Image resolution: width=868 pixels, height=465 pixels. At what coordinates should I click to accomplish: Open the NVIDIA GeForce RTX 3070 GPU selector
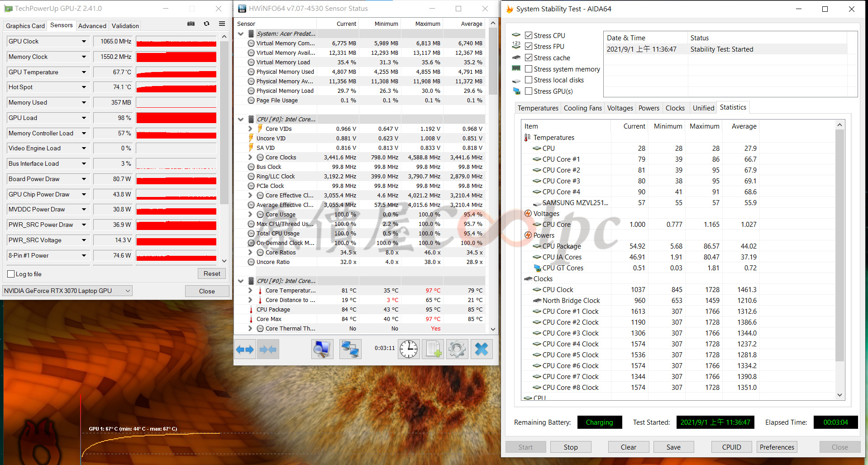67,291
